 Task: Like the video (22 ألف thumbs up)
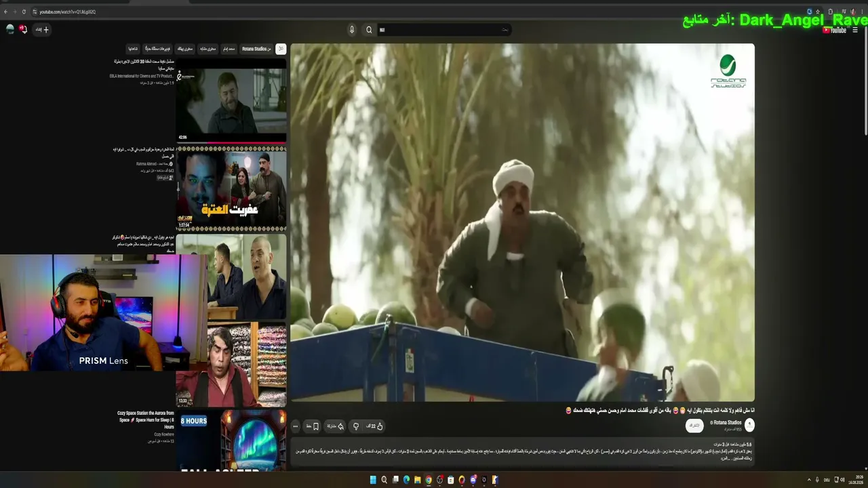point(375,426)
